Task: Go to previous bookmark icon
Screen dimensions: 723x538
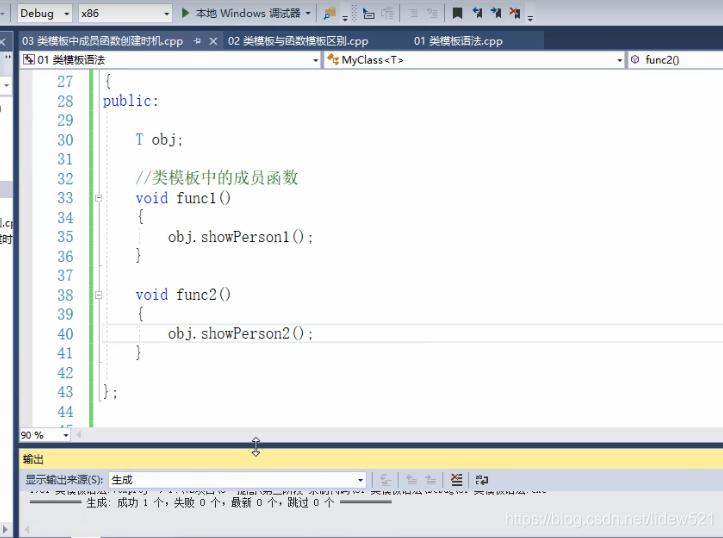Action: [477, 13]
